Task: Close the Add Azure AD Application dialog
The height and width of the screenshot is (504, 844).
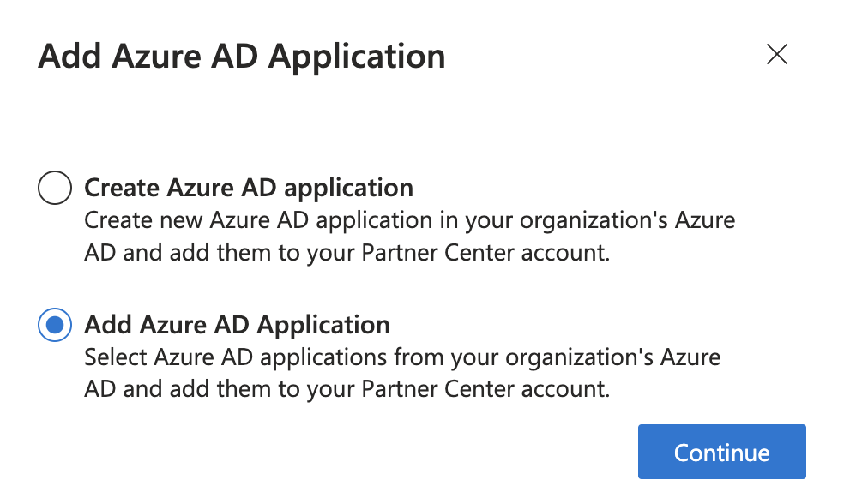Action: tap(777, 54)
